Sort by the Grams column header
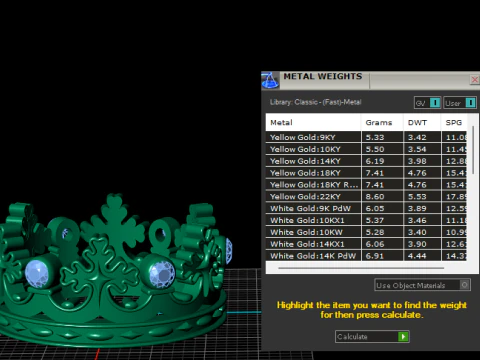 382,122
